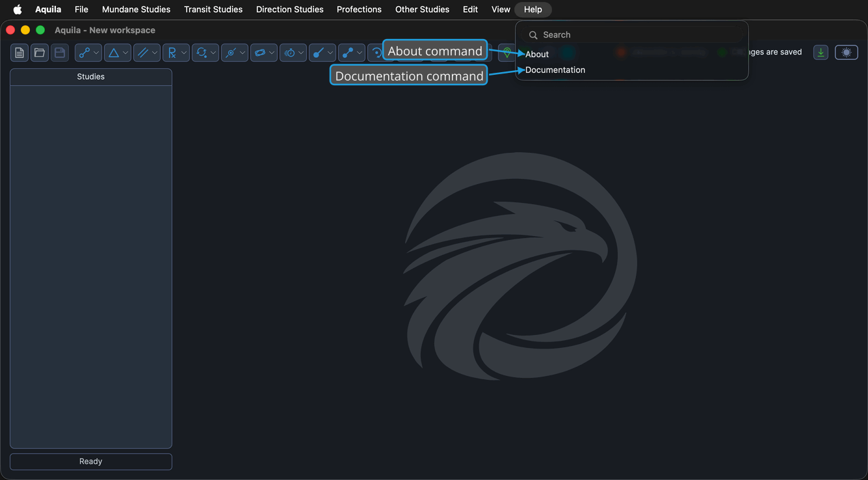Expand the single dot with line dropdown chevron
The width and height of the screenshot is (868, 480).
coord(330,53)
